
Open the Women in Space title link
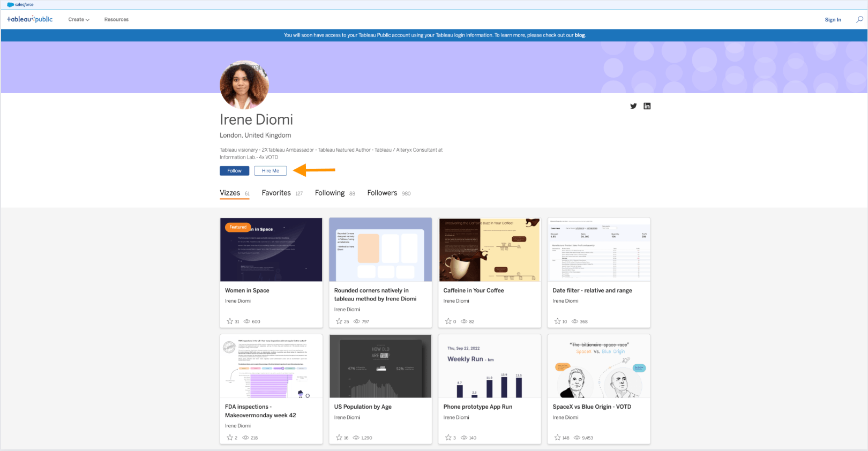point(247,290)
